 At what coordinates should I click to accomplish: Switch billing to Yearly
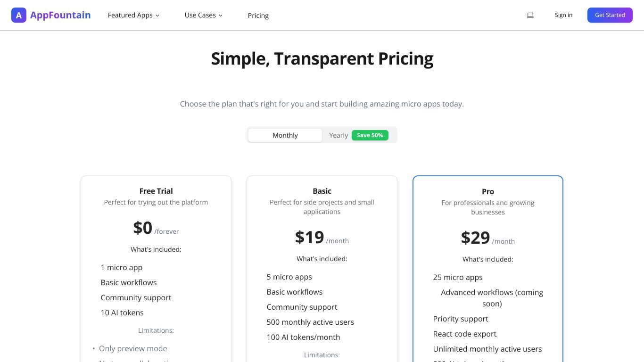(339, 135)
